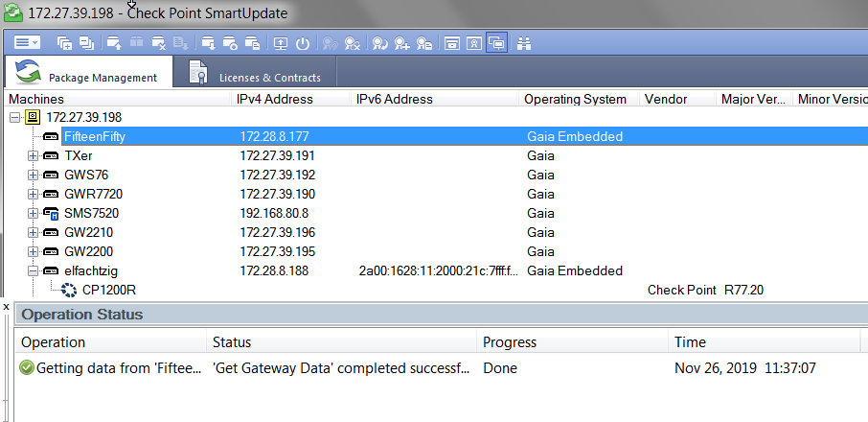Click the grayed-out box package toolbar icon
The height and width of the screenshot is (422, 868).
136,43
